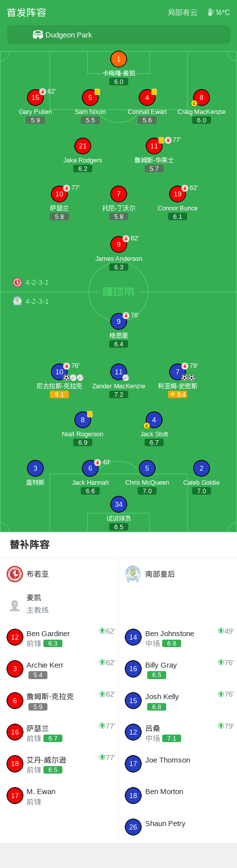Image resolution: width=237 pixels, height=868 pixels.
Task: Tap 利亚姆-史密斯 blue number 7 badge
Action: click(x=178, y=372)
